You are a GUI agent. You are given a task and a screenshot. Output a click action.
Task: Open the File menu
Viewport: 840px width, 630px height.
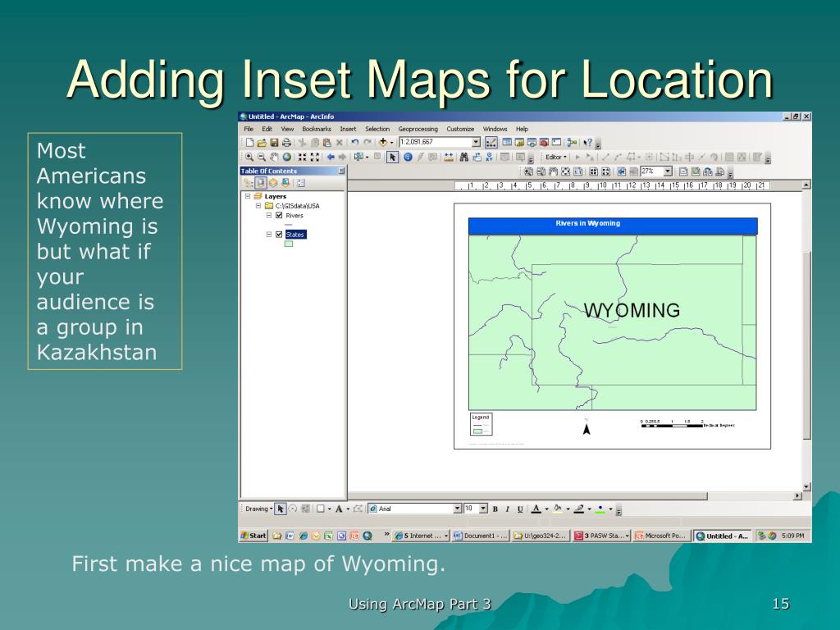(249, 129)
